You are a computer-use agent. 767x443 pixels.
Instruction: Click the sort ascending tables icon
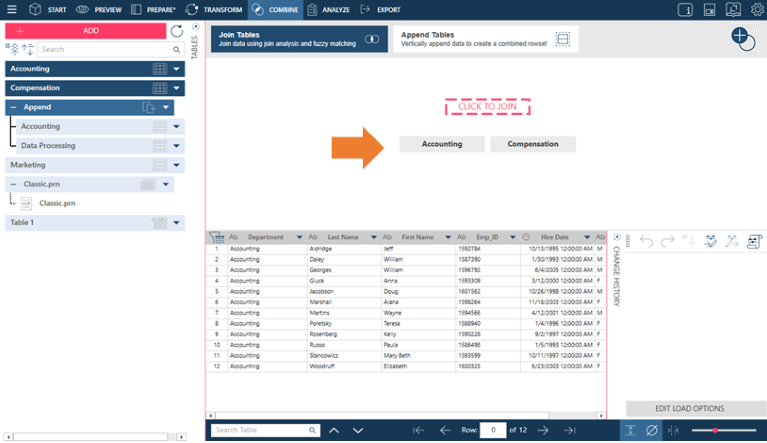12,49
